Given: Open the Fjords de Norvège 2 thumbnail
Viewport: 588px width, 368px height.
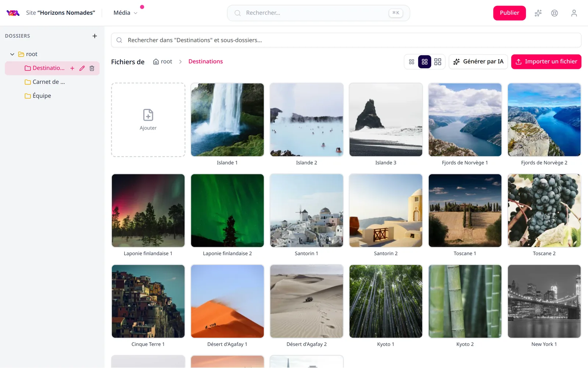Looking at the screenshot, I should point(544,120).
